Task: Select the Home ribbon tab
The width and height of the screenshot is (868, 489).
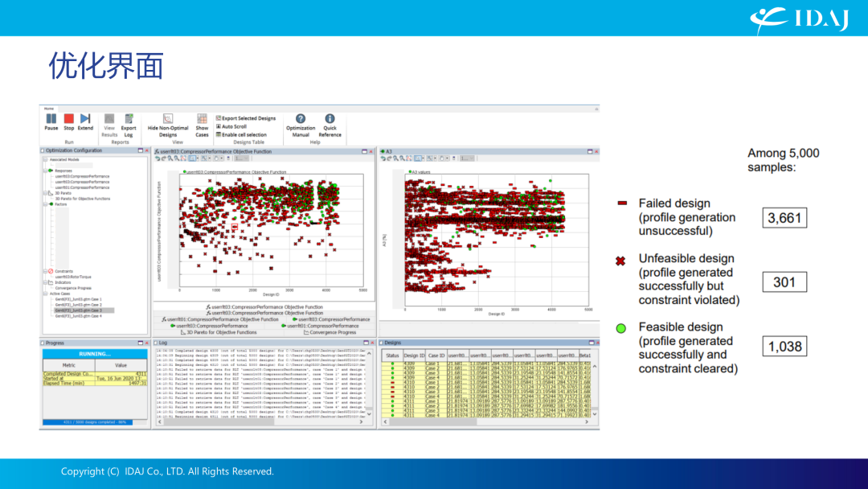Action: [x=49, y=109]
